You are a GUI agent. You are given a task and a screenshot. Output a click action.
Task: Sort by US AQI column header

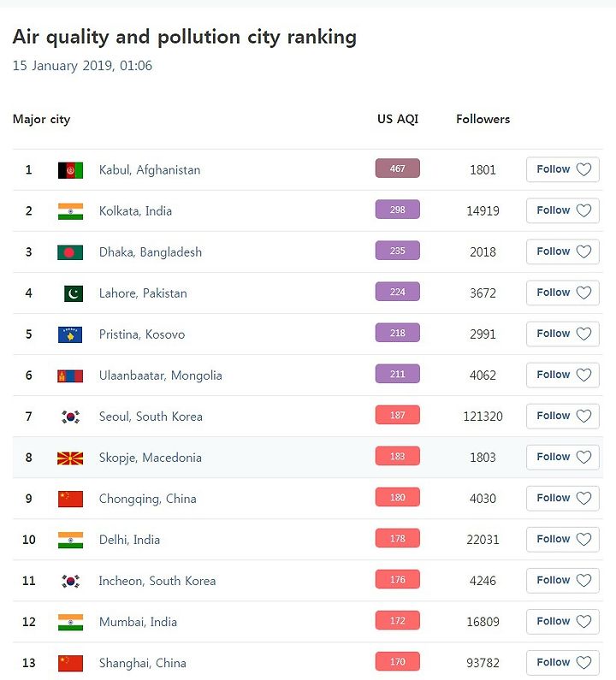(x=398, y=119)
